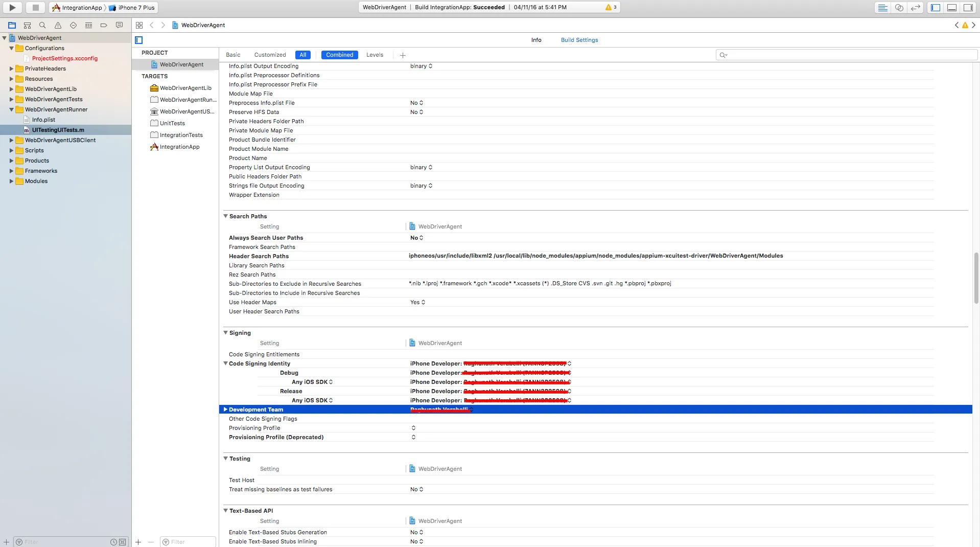Choose iPhone 7 Plus destination
This screenshot has height=547, width=980.
pyautogui.click(x=131, y=8)
